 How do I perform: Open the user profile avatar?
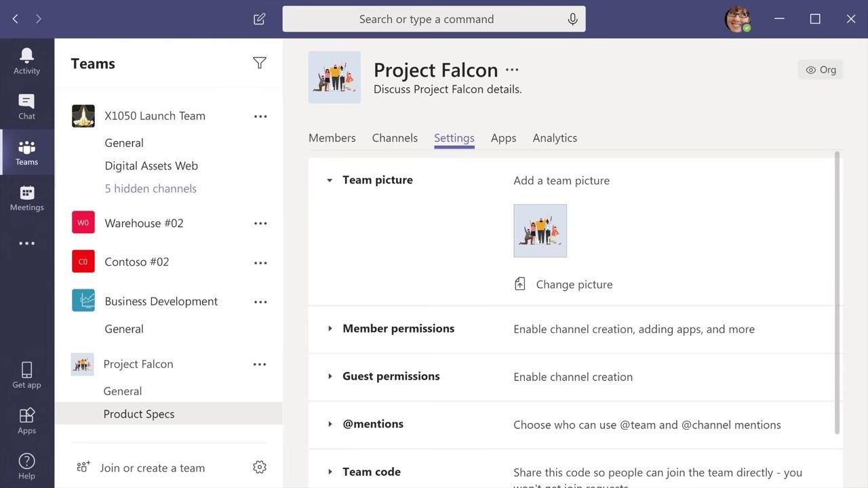(x=737, y=19)
